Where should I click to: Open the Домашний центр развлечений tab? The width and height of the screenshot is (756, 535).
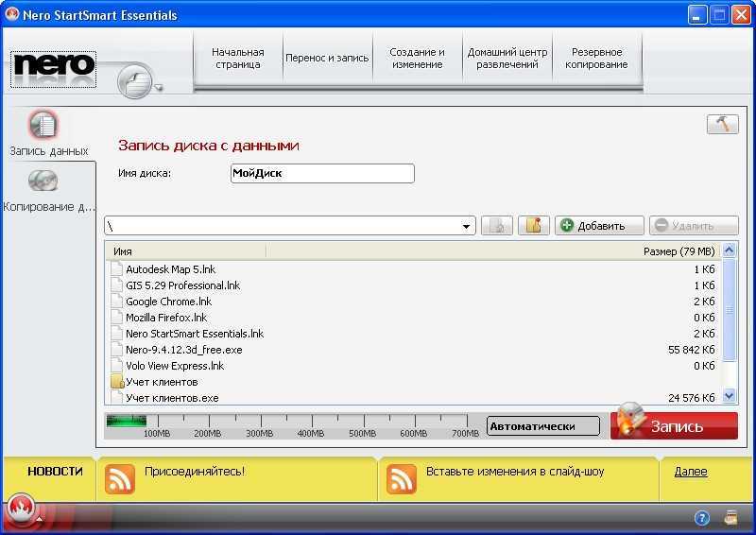507,58
